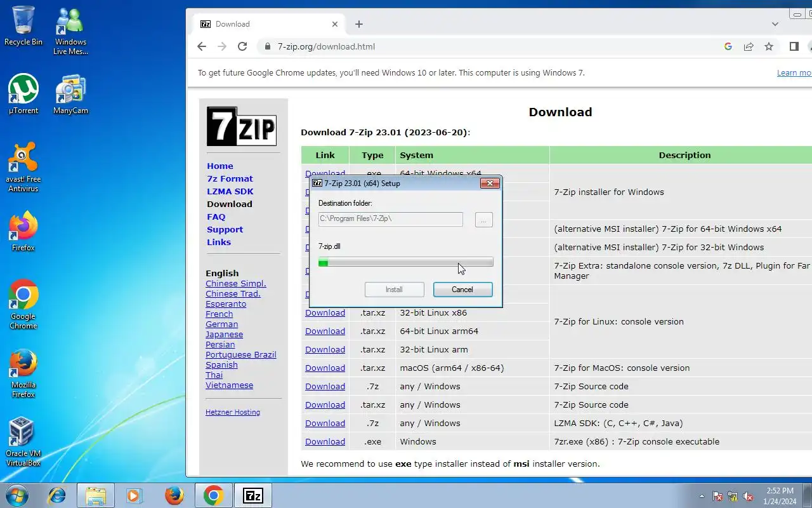Open the Recycle Bin desktop icon
812x508 pixels.
[23, 27]
